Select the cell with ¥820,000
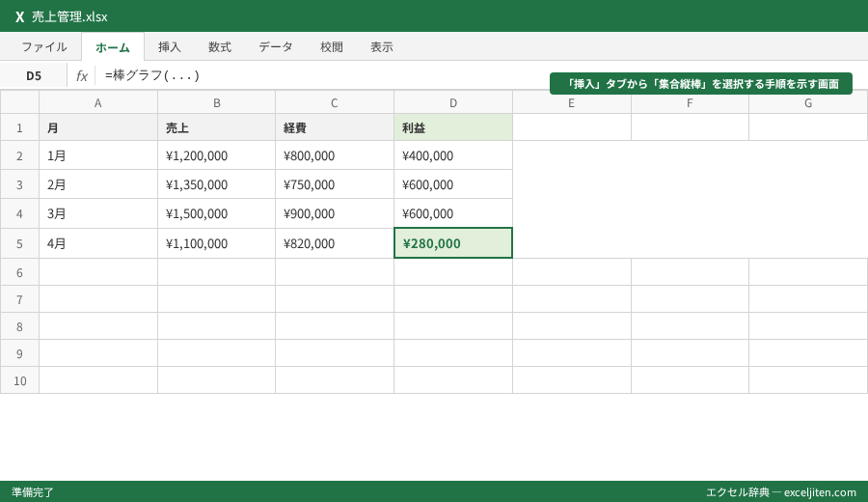 click(x=335, y=243)
